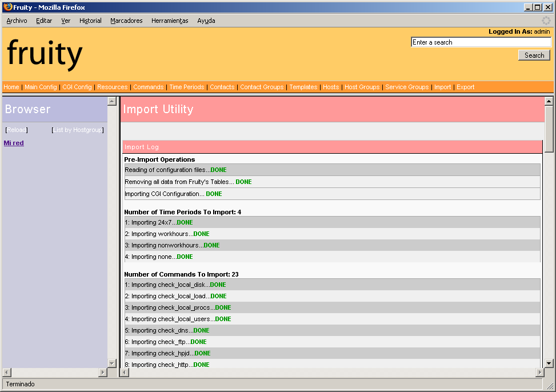Image resolution: width=556 pixels, height=392 pixels.
Task: Click Import Utility pane scroll left arrow
Action: click(x=125, y=372)
